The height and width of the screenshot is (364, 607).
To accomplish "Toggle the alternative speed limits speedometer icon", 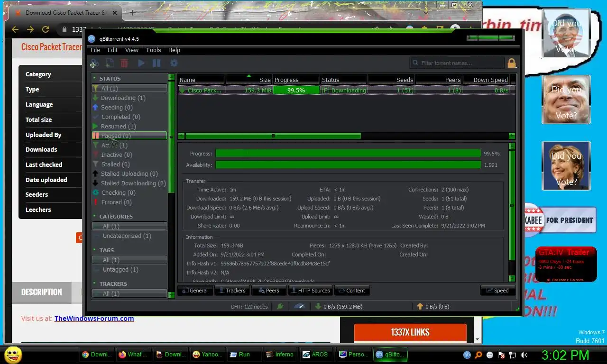I will (x=299, y=307).
